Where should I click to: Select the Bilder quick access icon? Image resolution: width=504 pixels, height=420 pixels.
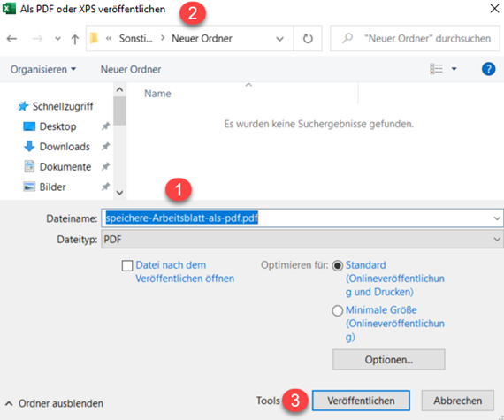pyautogui.click(x=29, y=187)
